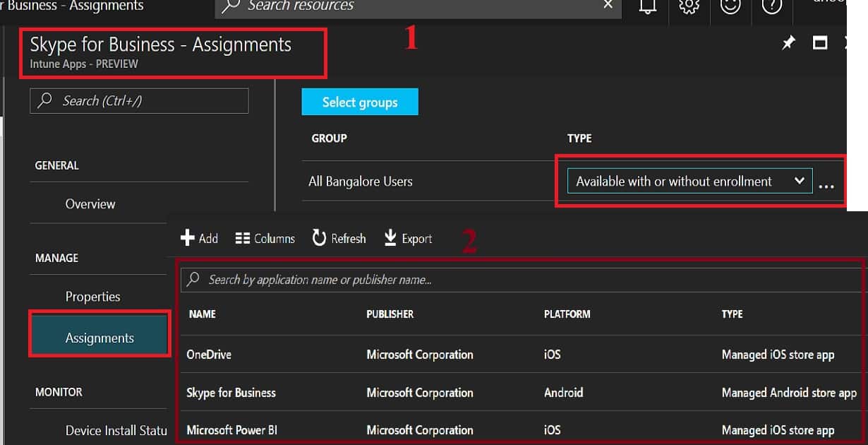Click the Columns button
Screen dimensions: 868x445
pos(265,239)
